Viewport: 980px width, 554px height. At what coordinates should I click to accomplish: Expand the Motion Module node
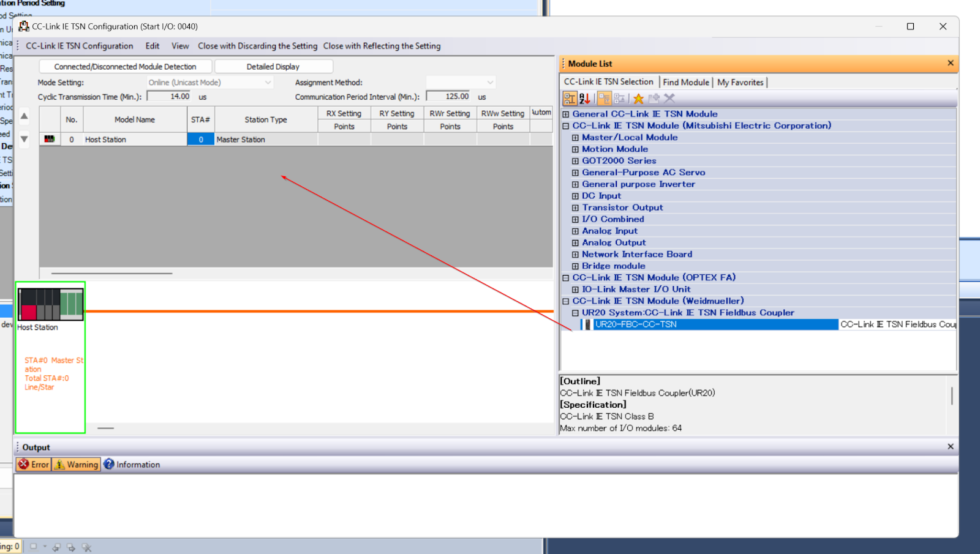[575, 149]
